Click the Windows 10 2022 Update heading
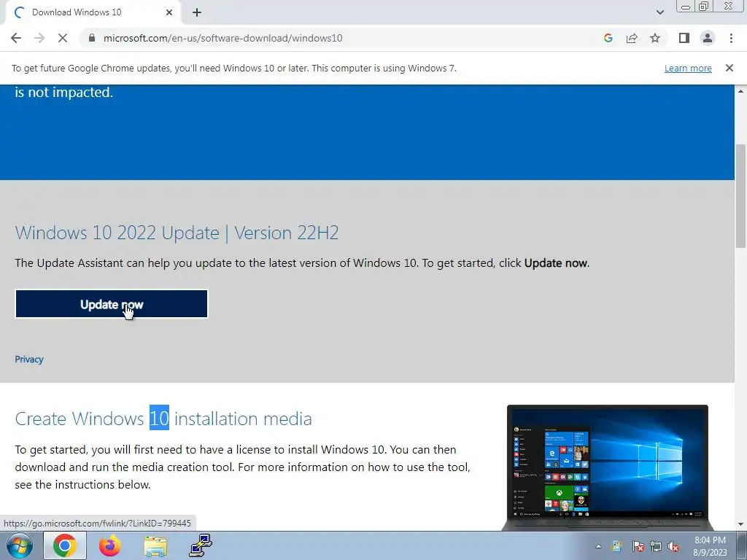Image resolution: width=747 pixels, height=560 pixels. pyautogui.click(x=177, y=233)
